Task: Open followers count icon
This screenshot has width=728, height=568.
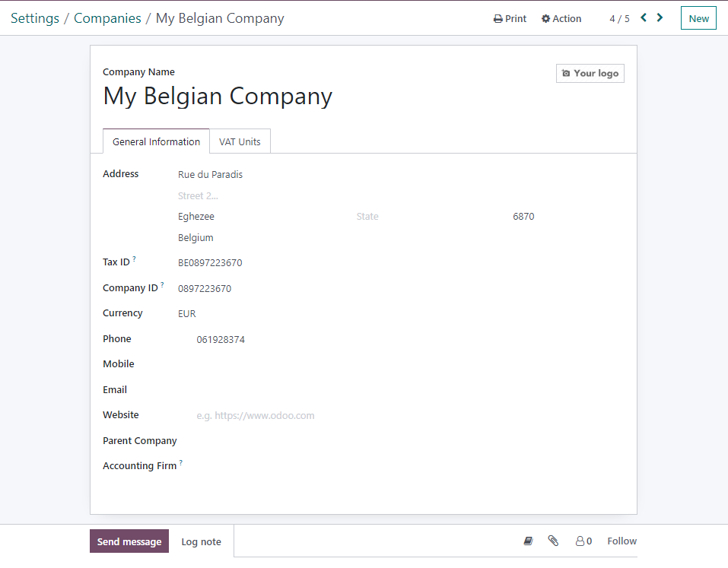Action: pyautogui.click(x=583, y=541)
